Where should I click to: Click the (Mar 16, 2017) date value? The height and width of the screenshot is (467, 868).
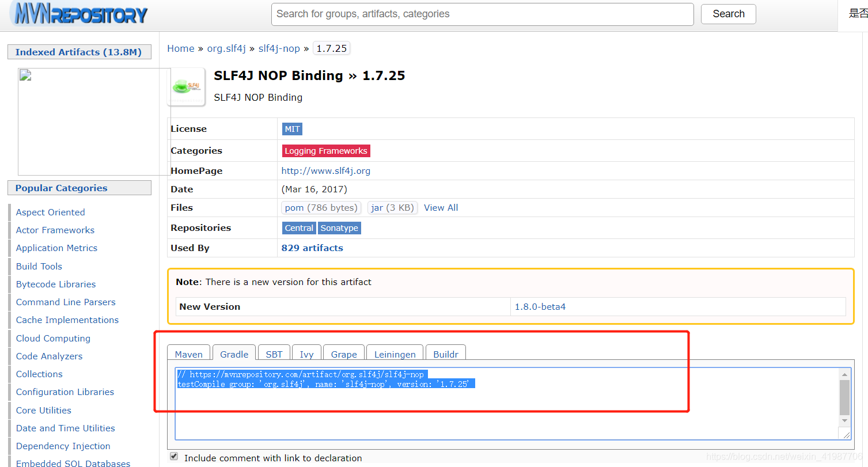[x=314, y=189]
